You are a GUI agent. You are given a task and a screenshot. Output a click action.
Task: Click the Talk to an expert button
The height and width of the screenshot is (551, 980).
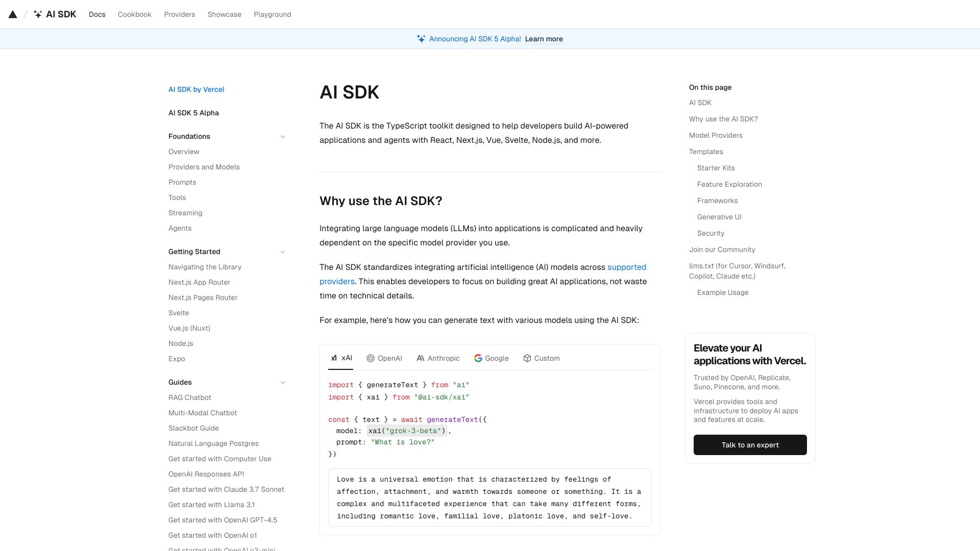pyautogui.click(x=750, y=445)
